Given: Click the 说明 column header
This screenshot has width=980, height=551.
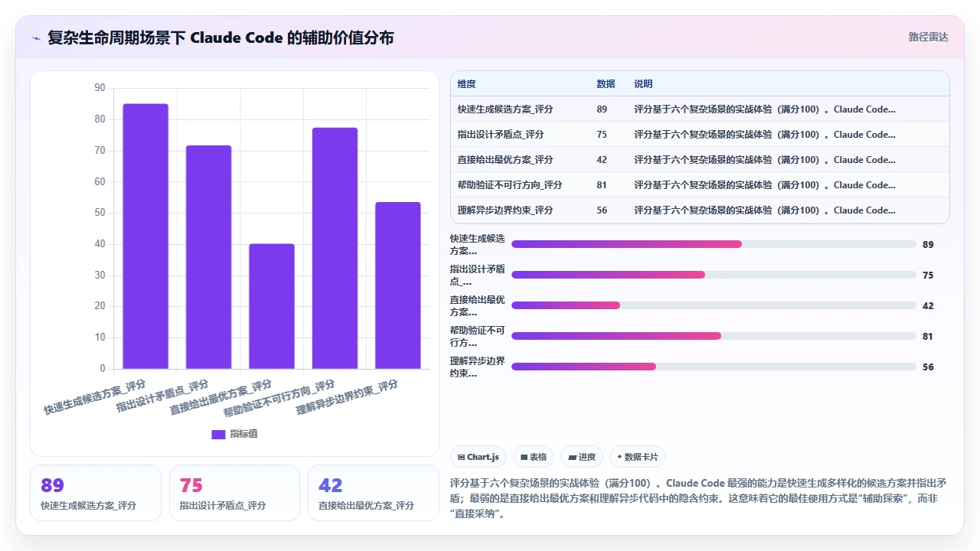Looking at the screenshot, I should click(643, 84).
